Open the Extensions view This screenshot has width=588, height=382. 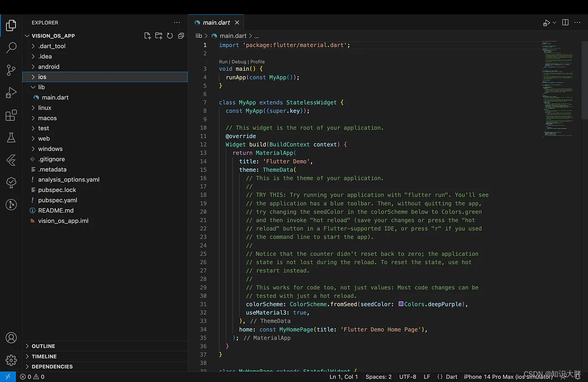[x=11, y=115]
